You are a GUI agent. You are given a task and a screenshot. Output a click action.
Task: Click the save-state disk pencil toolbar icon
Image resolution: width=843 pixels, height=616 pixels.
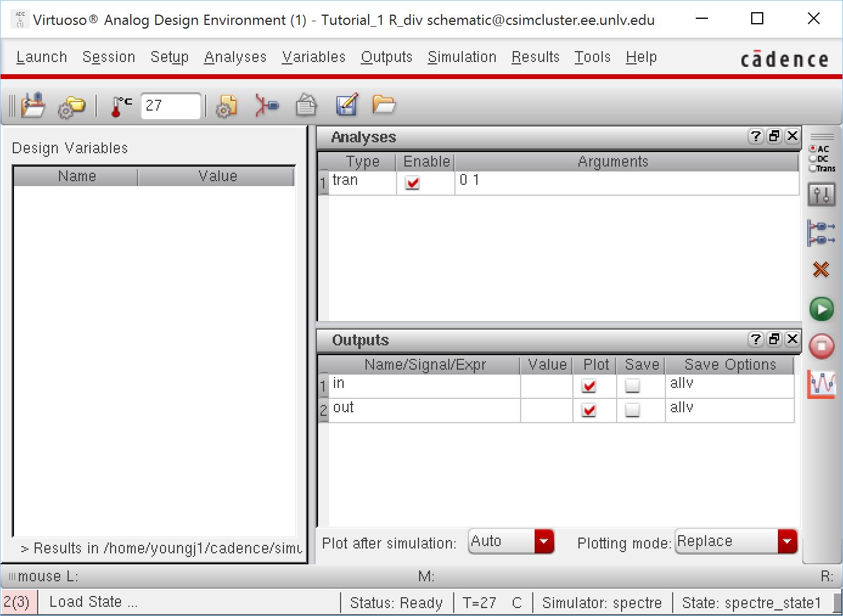pyautogui.click(x=347, y=105)
